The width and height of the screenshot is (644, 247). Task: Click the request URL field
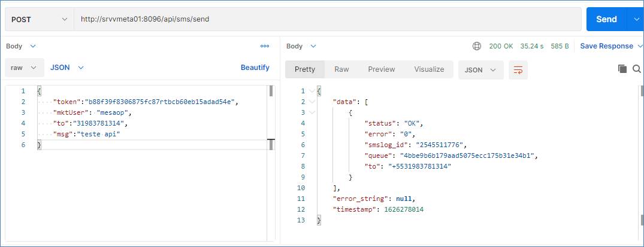tap(327, 19)
